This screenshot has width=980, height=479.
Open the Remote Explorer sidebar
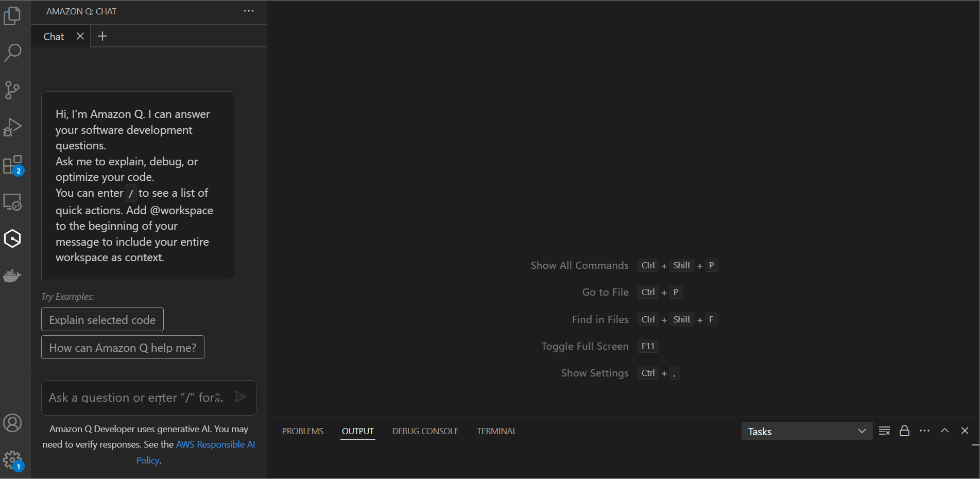point(12,202)
